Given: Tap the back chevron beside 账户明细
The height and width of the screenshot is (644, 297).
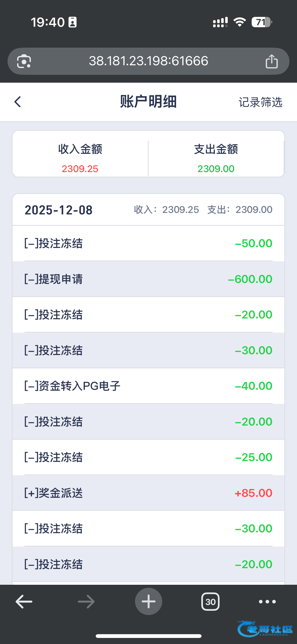Looking at the screenshot, I should 18,102.
